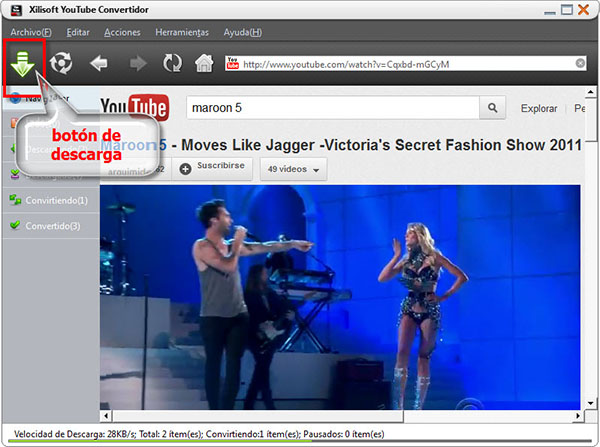Open the Ayuda(H) menu
The height and width of the screenshot is (447, 600).
[x=243, y=33]
